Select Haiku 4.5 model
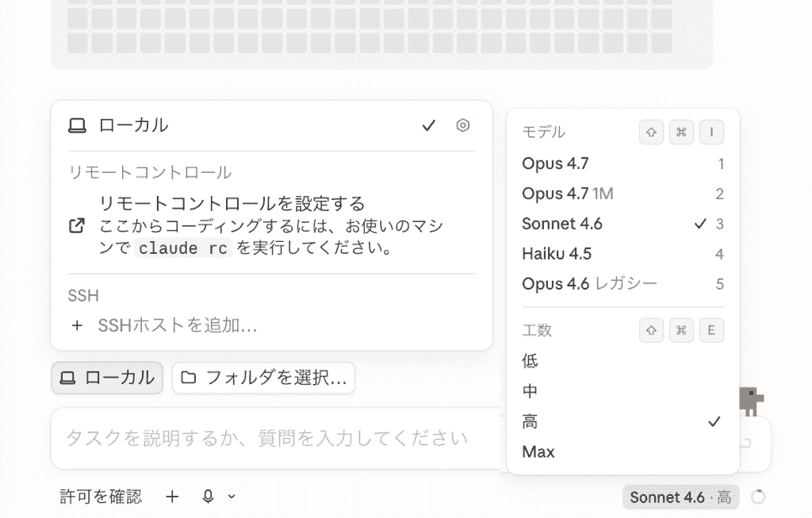This screenshot has height=518, width=812. tap(623, 254)
